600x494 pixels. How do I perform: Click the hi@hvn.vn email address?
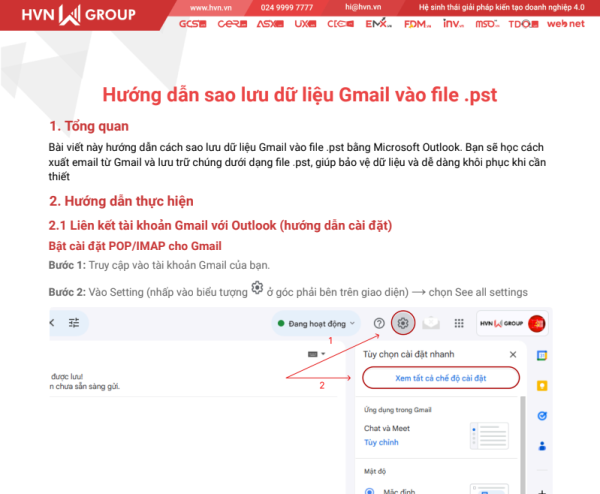(363, 7)
